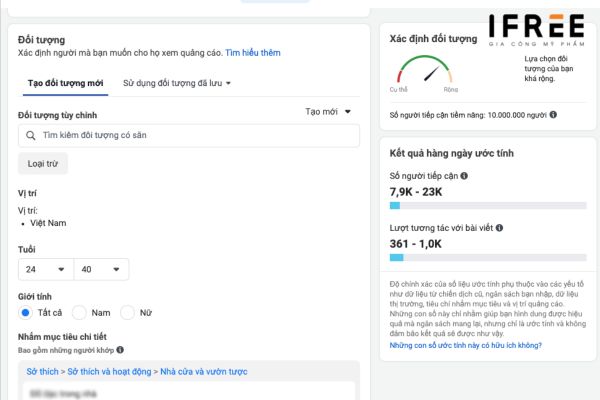The height and width of the screenshot is (400, 600).
Task: Select the Nam gender radio button
Action: (79, 313)
